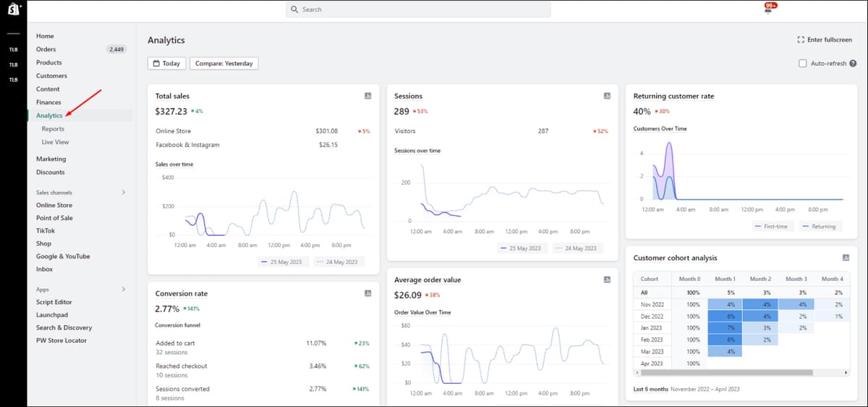
Task: Click the Total sales card title
Action: (172, 96)
